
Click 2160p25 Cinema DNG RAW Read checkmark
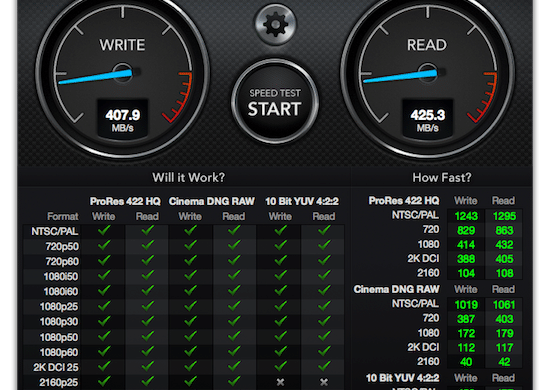tap(234, 382)
